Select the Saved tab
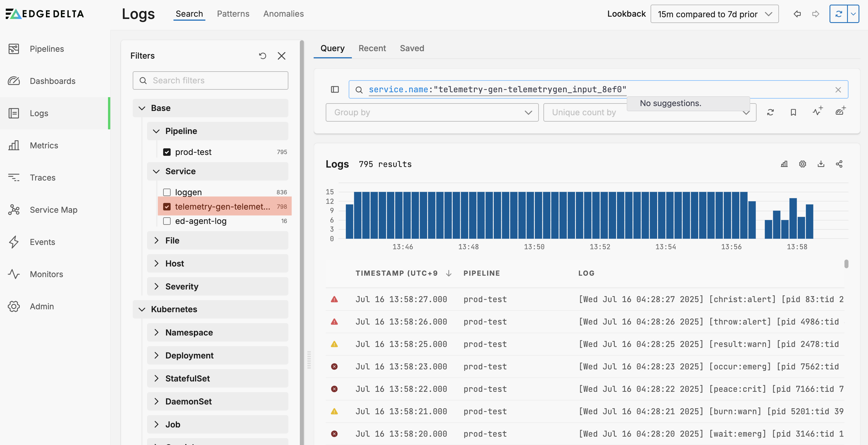Image resolution: width=868 pixels, height=445 pixels. 412,48
